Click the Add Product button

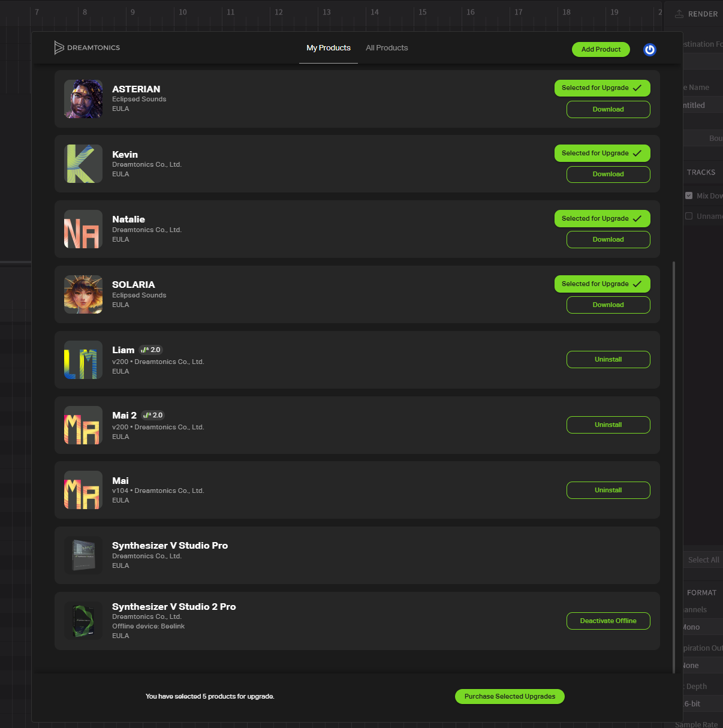click(x=601, y=49)
